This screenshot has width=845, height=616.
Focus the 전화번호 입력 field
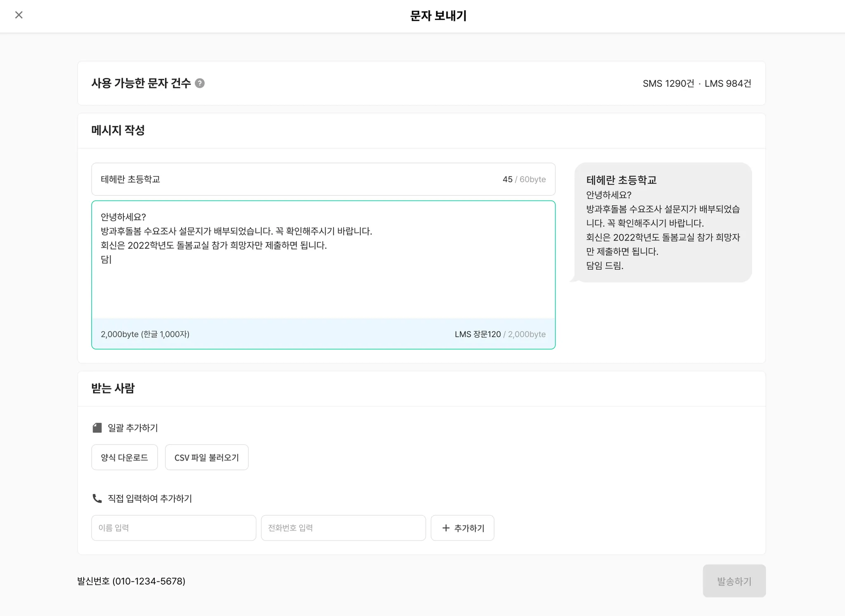pyautogui.click(x=343, y=528)
